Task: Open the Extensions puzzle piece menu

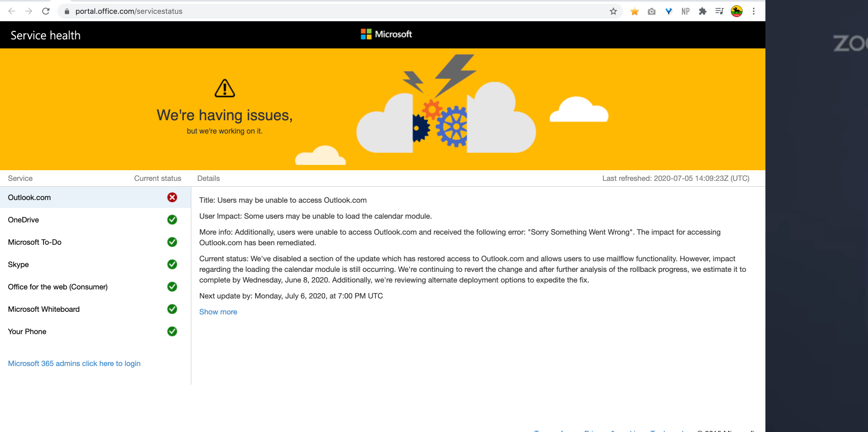Action: click(x=703, y=11)
